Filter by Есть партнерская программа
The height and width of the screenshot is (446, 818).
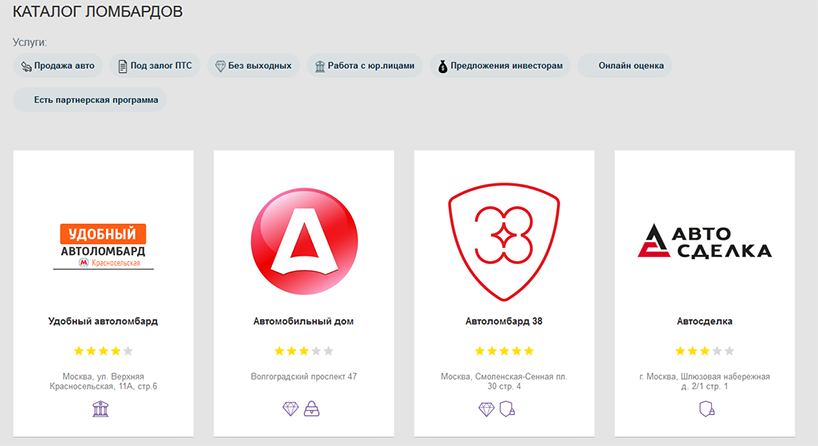coord(90,100)
